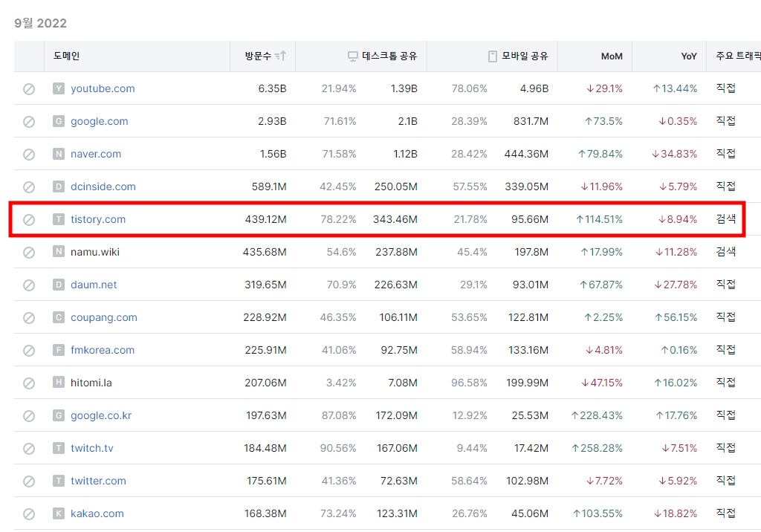Click the desktop monitor icon in 데스크톱 공유 header
The image size is (761, 532).
[353, 56]
